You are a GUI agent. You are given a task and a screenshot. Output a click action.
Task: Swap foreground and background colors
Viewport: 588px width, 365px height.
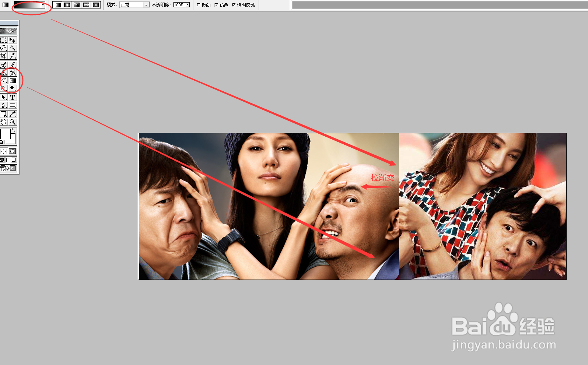13,130
